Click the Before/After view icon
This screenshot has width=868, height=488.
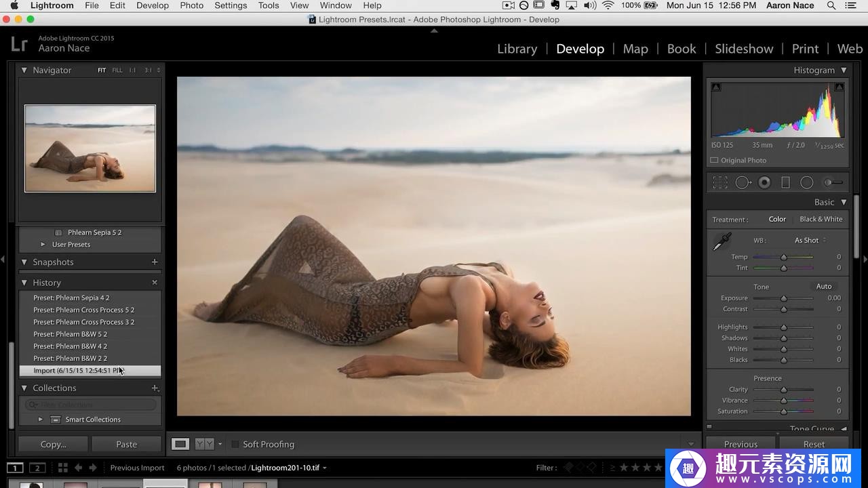click(204, 444)
